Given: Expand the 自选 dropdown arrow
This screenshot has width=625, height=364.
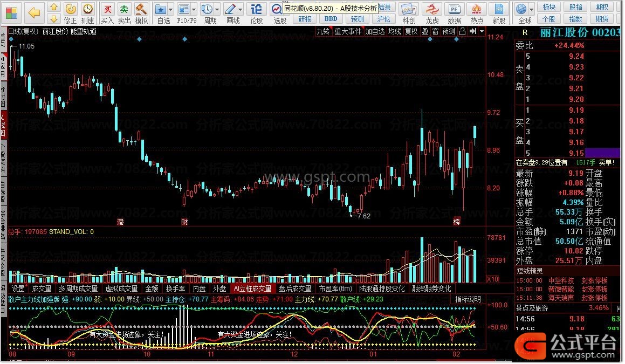Looking at the screenshot, I should (170, 9).
